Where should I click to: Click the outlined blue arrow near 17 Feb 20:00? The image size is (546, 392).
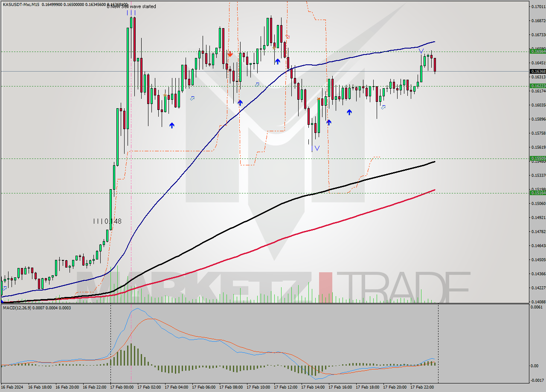click(383, 107)
